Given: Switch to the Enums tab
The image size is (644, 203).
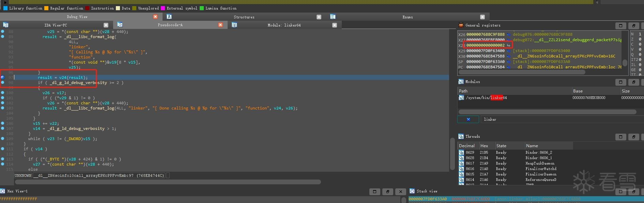Looking at the screenshot, I should (x=408, y=17).
